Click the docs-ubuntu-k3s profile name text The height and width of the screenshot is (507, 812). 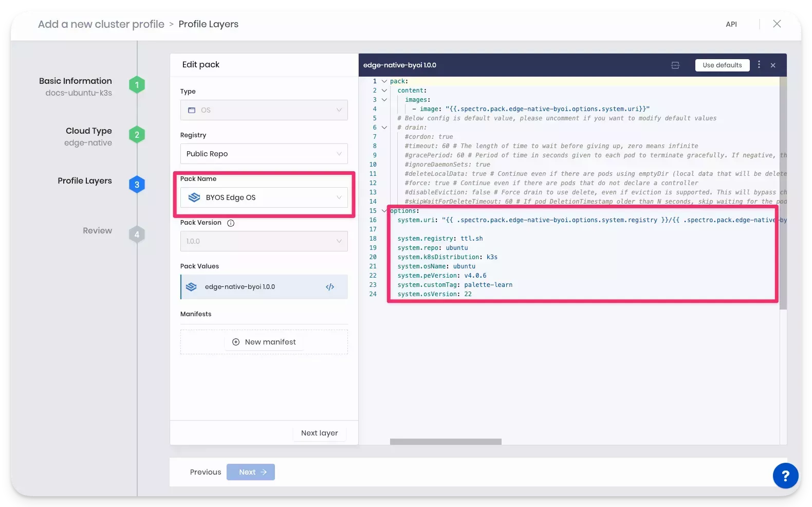click(x=79, y=93)
